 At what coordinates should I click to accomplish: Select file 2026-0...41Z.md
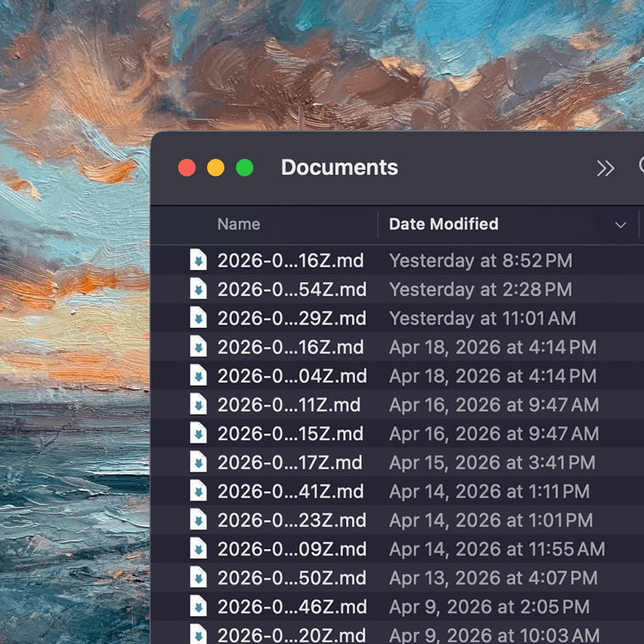coord(291,492)
